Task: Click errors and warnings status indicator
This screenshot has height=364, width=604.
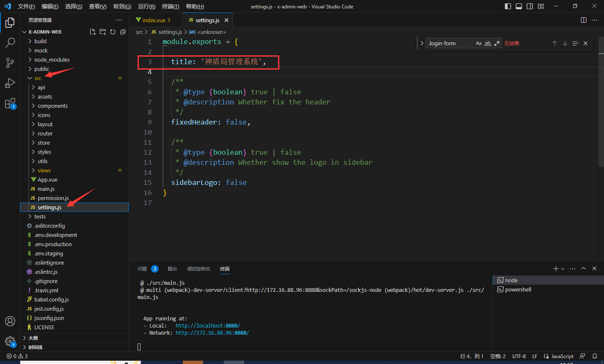Action: pos(17,356)
